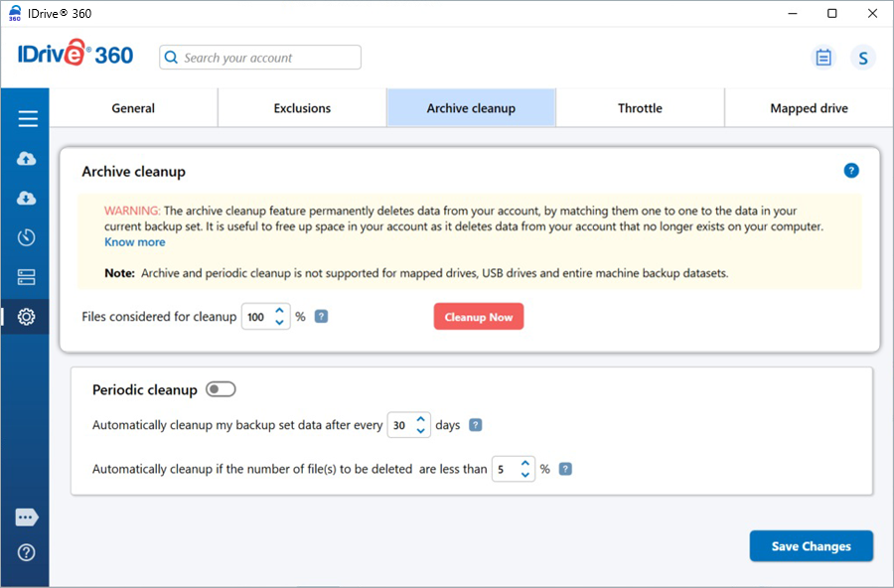Switch to the Exclusions tab
The height and width of the screenshot is (588, 894).
(302, 108)
